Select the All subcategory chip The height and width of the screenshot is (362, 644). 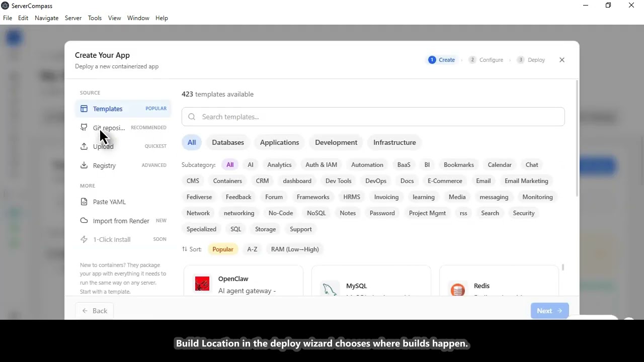(230, 165)
